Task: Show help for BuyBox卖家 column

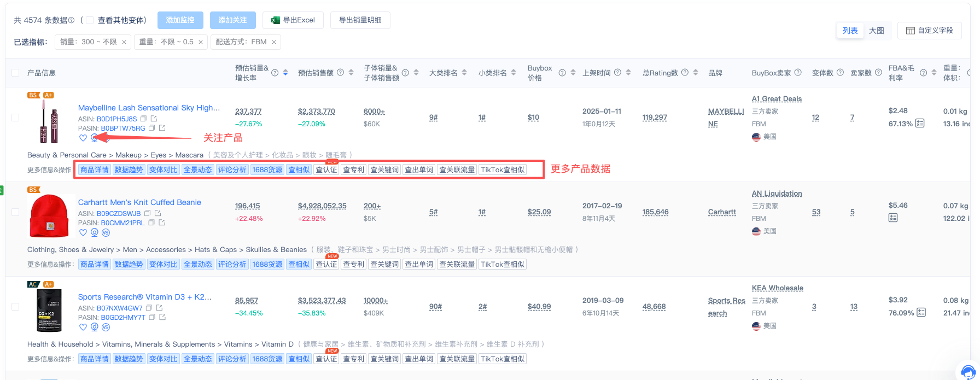Action: coord(798,72)
